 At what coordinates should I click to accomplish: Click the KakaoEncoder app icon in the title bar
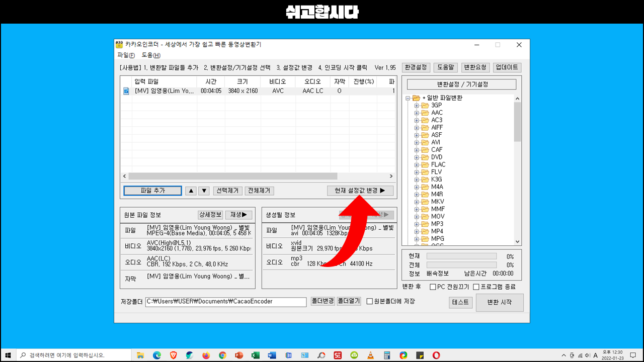tap(119, 45)
